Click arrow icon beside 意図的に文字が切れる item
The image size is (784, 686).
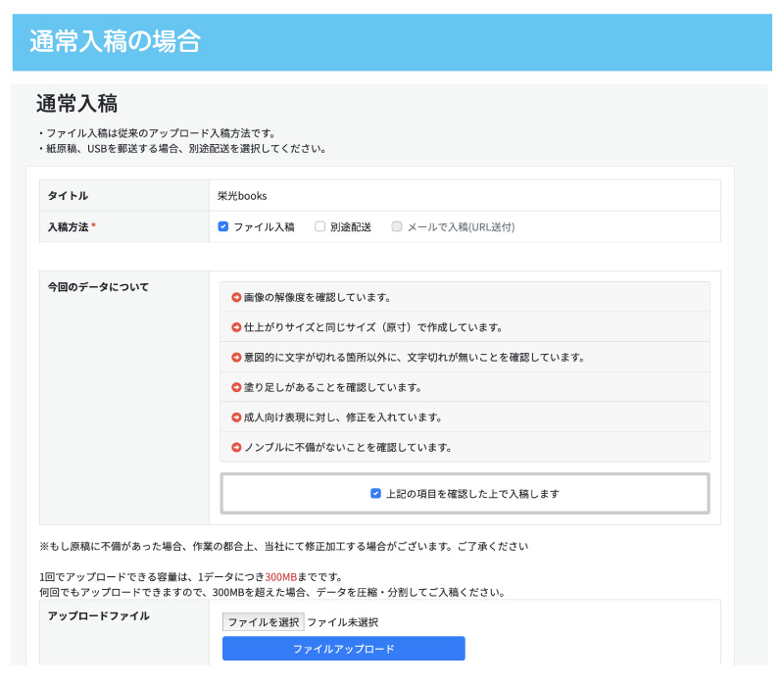point(236,358)
